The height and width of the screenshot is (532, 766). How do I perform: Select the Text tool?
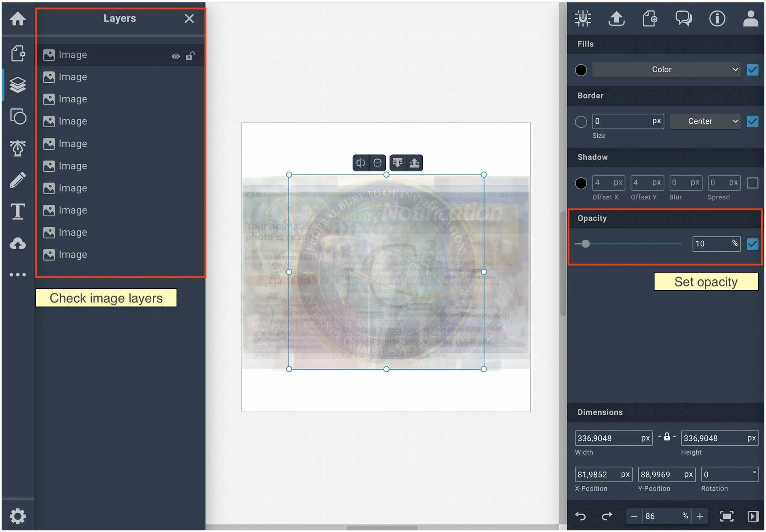17,211
